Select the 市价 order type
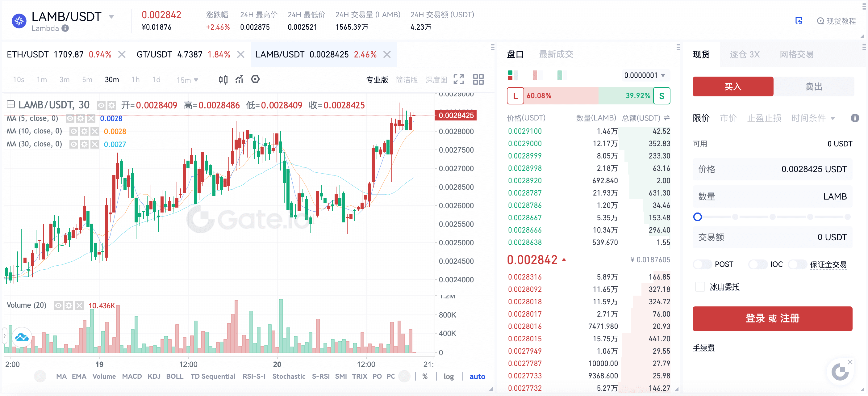This screenshot has height=396, width=868. [x=728, y=118]
